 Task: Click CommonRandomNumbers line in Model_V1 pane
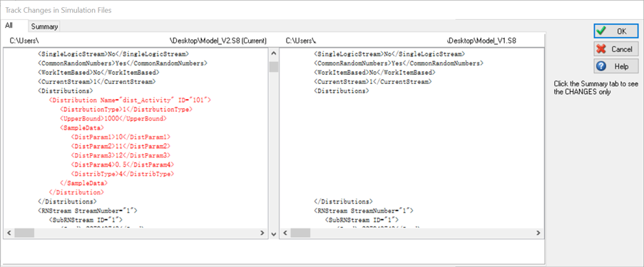[x=399, y=63]
